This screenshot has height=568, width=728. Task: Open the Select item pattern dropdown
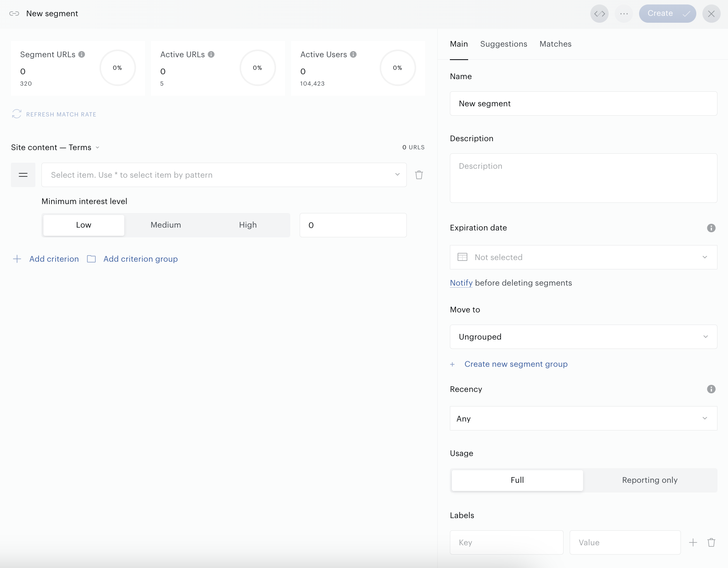click(x=224, y=175)
